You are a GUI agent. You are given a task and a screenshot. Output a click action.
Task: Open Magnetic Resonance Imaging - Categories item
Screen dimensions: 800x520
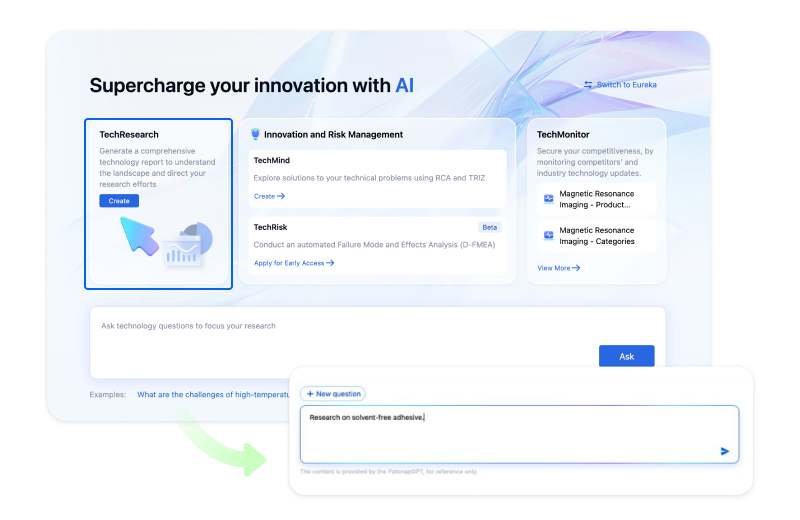point(596,236)
